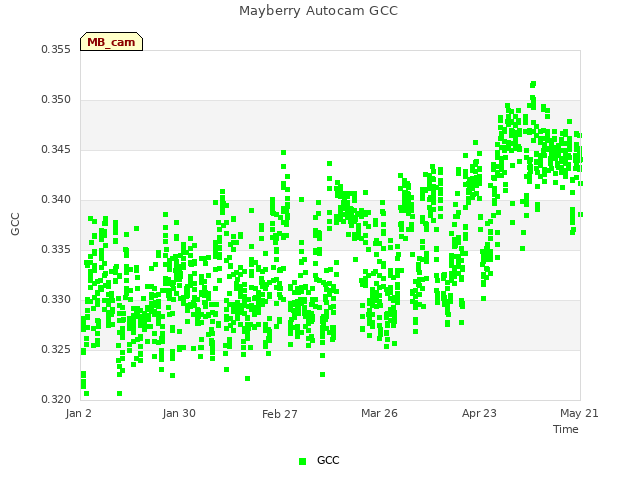The image size is (640, 480).
Task: Click the Feb 27 date label
Action: click(280, 414)
